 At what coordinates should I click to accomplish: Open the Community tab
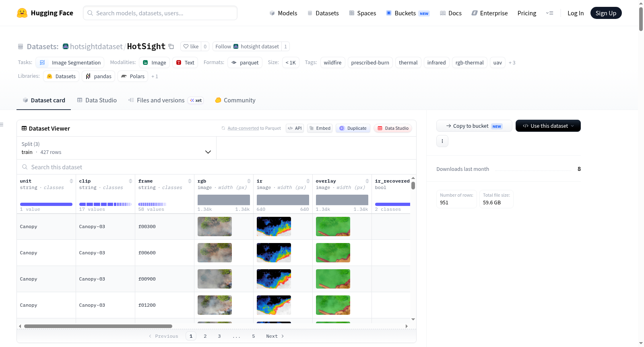point(235,100)
